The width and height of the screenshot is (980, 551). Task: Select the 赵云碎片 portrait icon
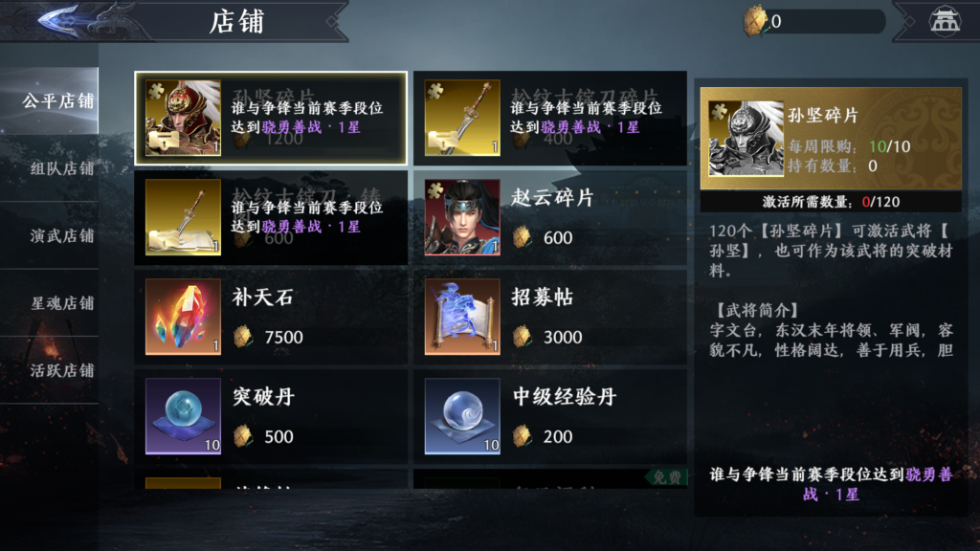462,217
